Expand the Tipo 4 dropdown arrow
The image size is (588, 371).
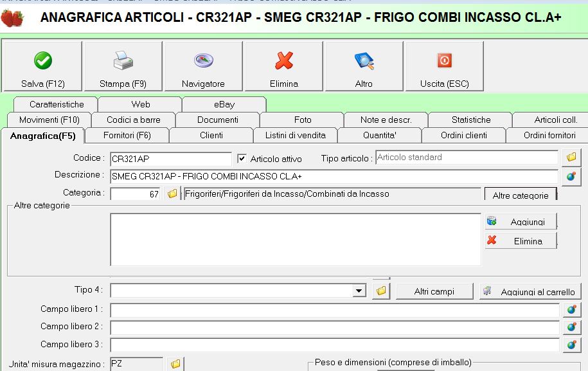359,291
